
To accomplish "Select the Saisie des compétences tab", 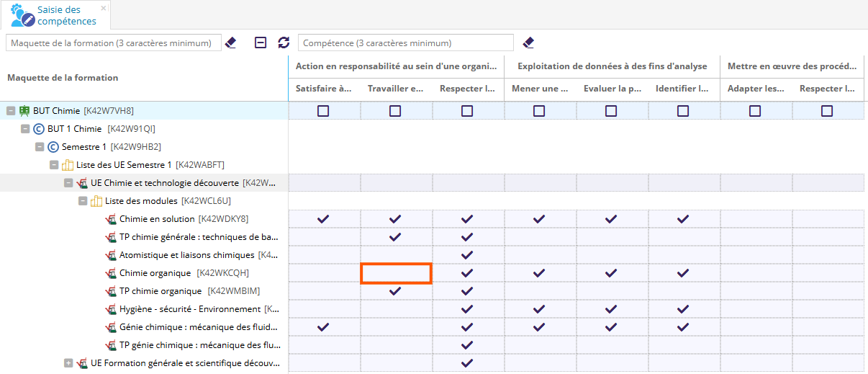I will [58, 15].
